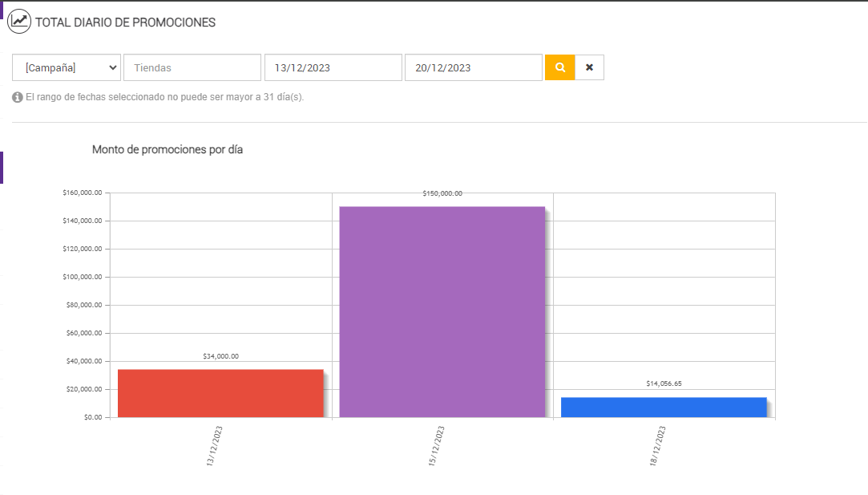
Task: Click the info icon beside date range note
Action: point(18,97)
